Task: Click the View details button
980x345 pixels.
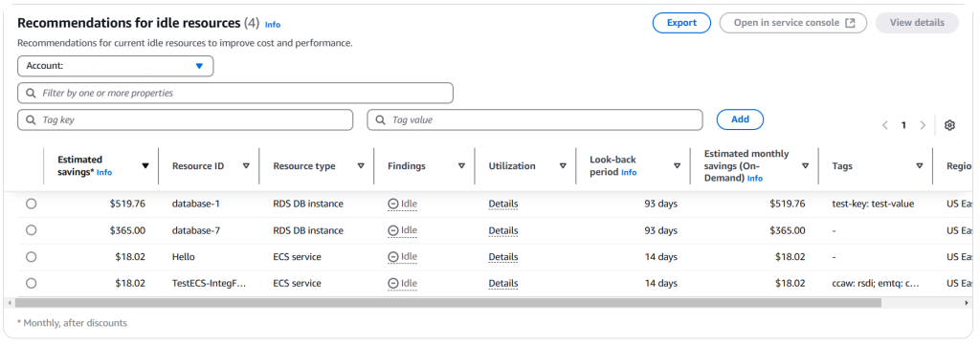Action: coord(917,23)
